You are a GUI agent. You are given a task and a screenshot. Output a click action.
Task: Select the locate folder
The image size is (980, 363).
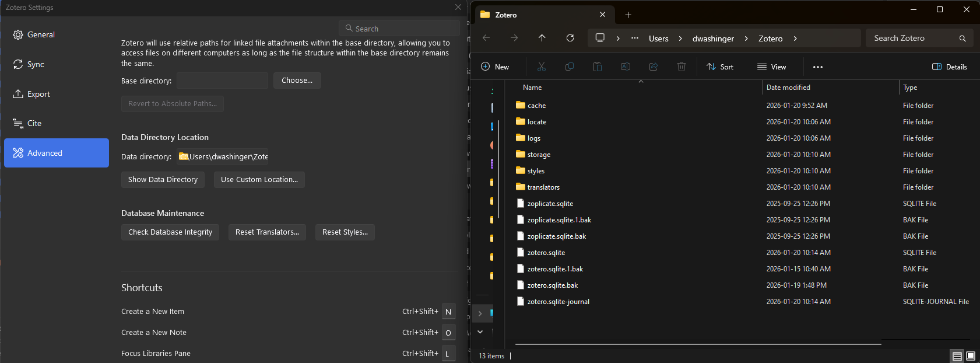[x=743, y=122]
